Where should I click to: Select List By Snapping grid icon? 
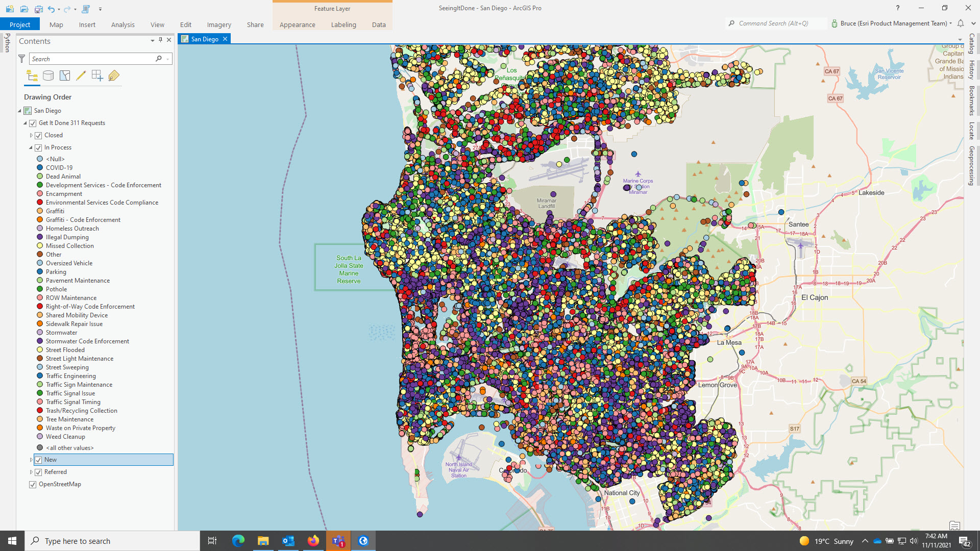(97, 76)
